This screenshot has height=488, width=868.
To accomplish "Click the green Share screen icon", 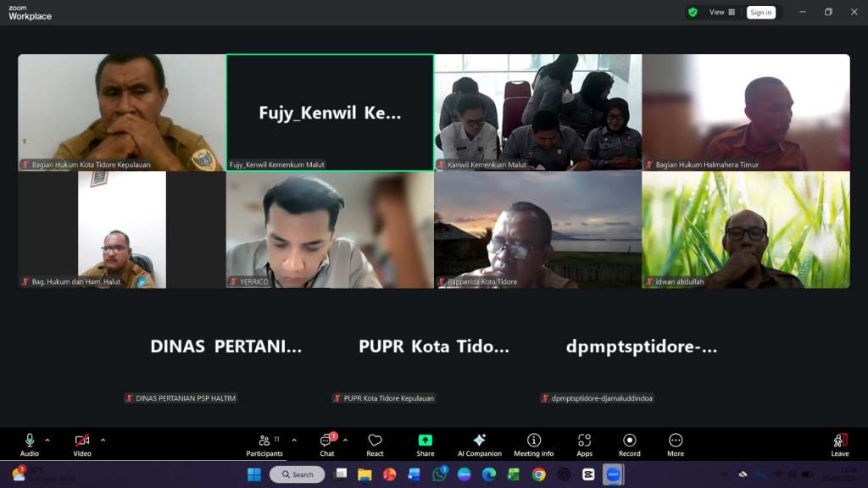I will (425, 441).
